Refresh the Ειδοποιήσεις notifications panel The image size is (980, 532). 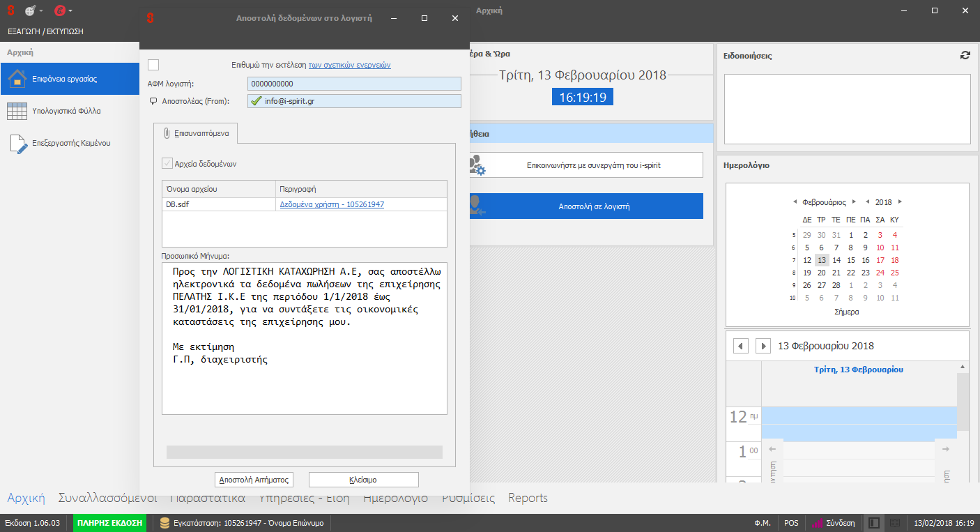coord(965,56)
